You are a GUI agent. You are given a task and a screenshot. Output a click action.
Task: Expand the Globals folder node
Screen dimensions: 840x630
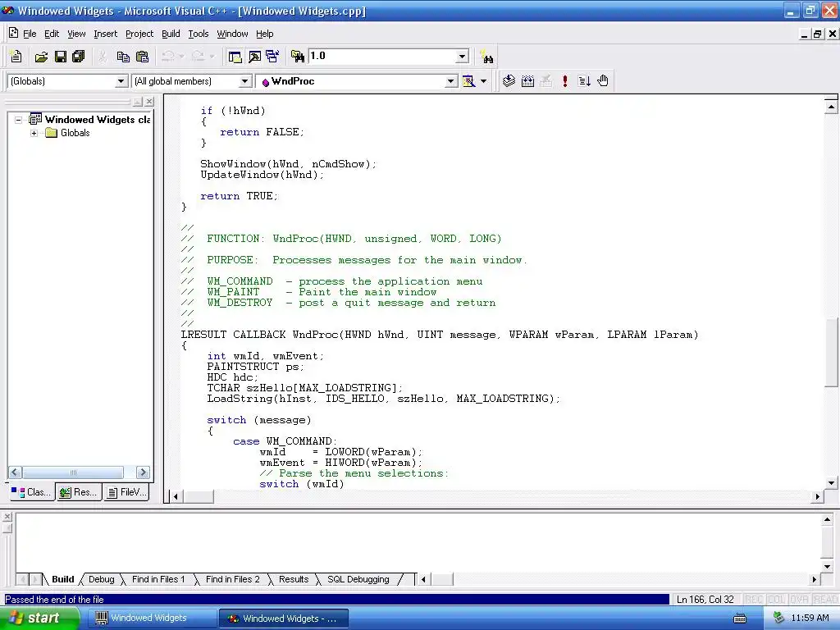click(34, 133)
